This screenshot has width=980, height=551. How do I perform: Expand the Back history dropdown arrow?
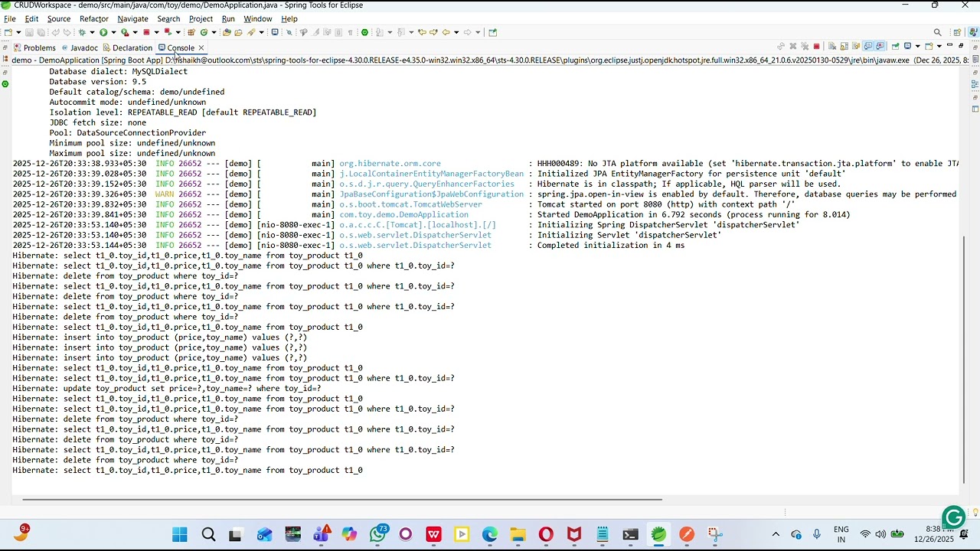[456, 32]
